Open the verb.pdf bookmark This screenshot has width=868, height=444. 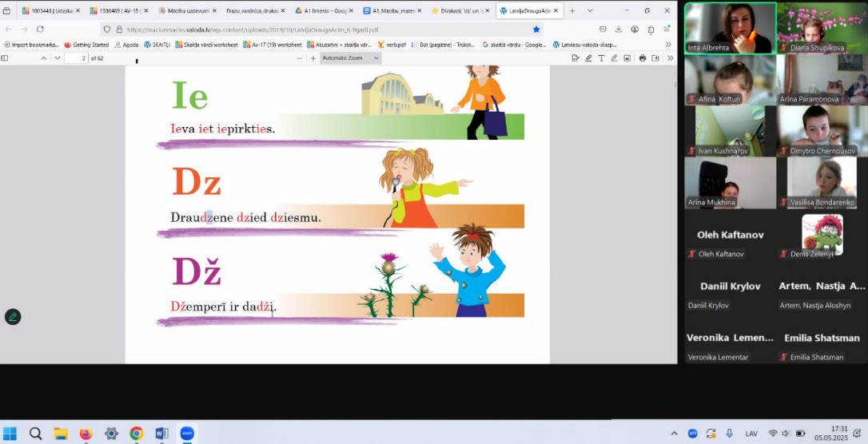point(391,45)
